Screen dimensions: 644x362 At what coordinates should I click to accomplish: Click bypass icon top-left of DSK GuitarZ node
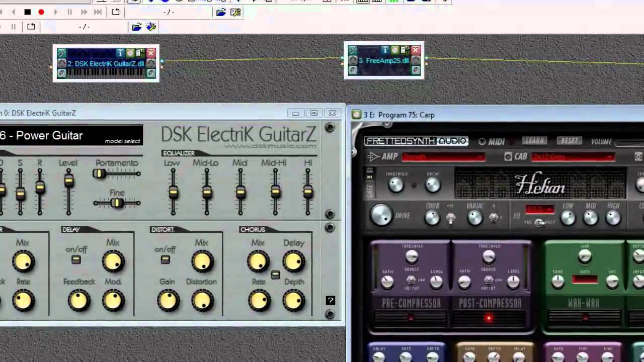(61, 53)
